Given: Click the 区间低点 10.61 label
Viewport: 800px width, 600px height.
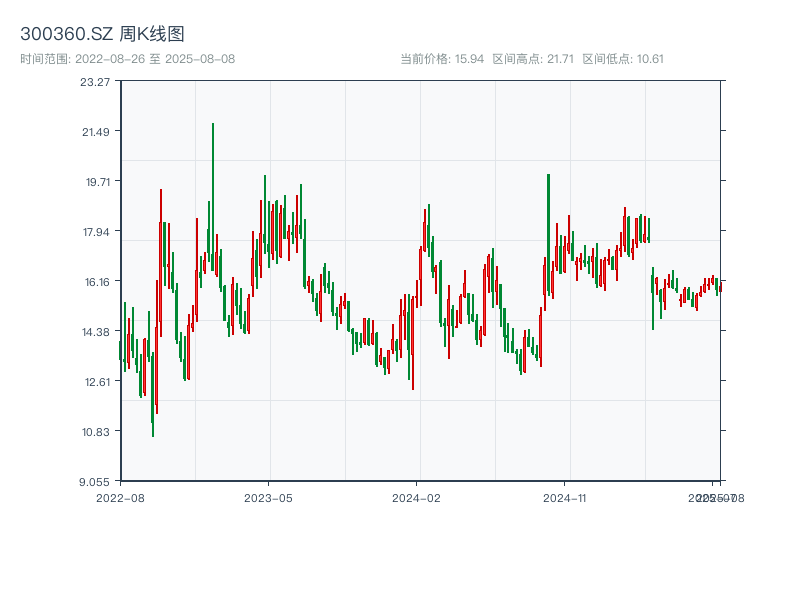Looking at the screenshot, I should (x=623, y=59).
